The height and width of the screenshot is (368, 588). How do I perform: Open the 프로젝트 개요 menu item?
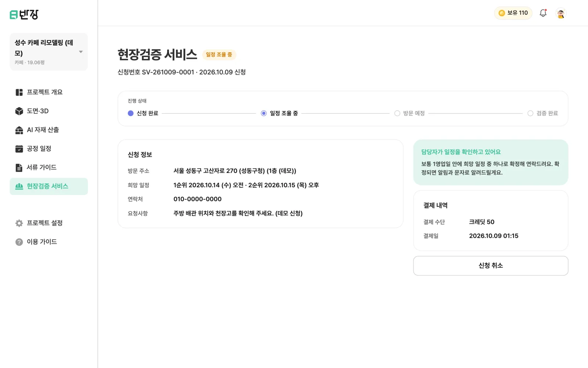[x=49, y=92]
